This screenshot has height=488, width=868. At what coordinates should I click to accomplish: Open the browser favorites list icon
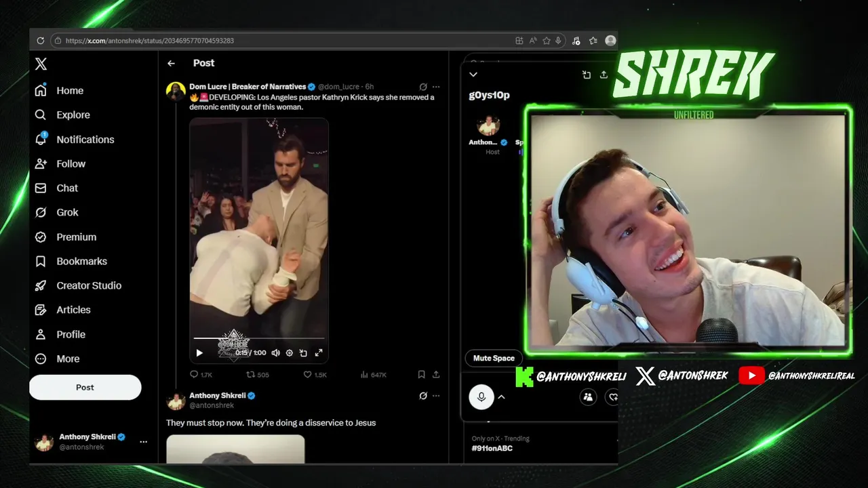[x=593, y=41]
